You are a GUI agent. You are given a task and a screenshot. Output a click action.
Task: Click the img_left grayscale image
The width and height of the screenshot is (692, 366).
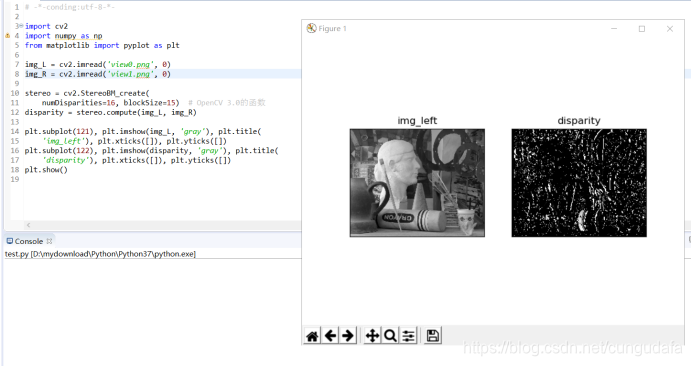click(417, 183)
